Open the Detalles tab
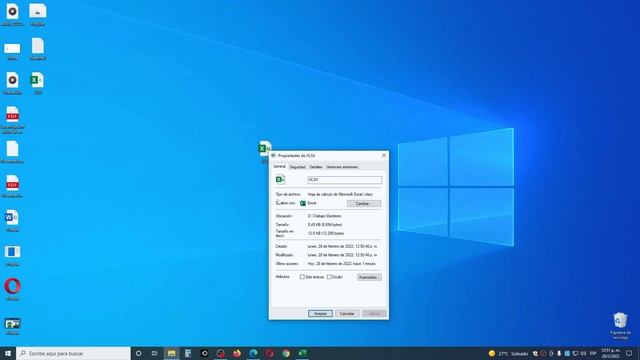This screenshot has width=640, height=360. click(316, 167)
